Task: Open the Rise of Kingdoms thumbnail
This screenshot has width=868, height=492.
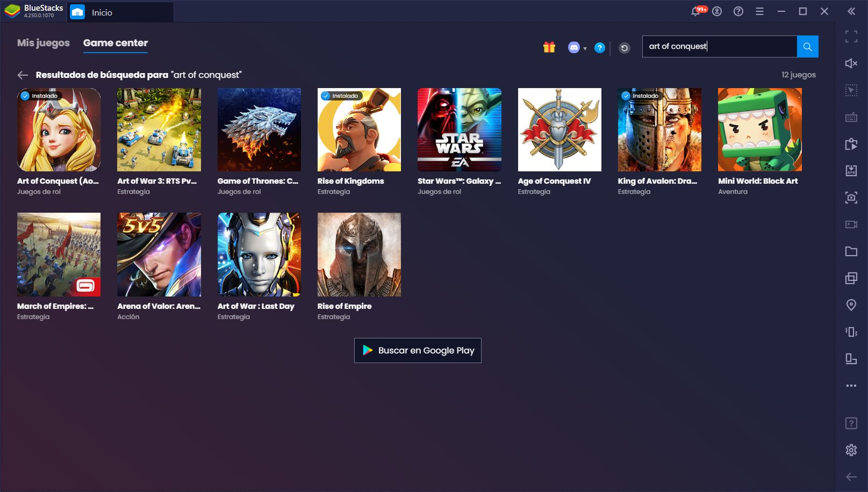Action: tap(359, 129)
